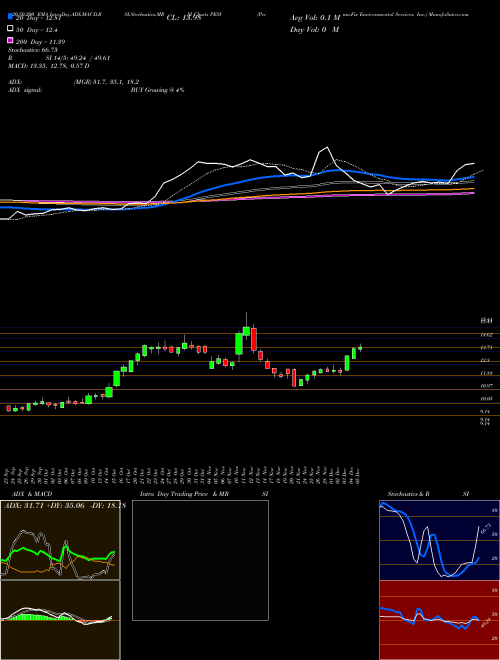Screen dimensions: 500x660
Task: Click the 'Stochastics & R' panel title
Action: point(409,494)
